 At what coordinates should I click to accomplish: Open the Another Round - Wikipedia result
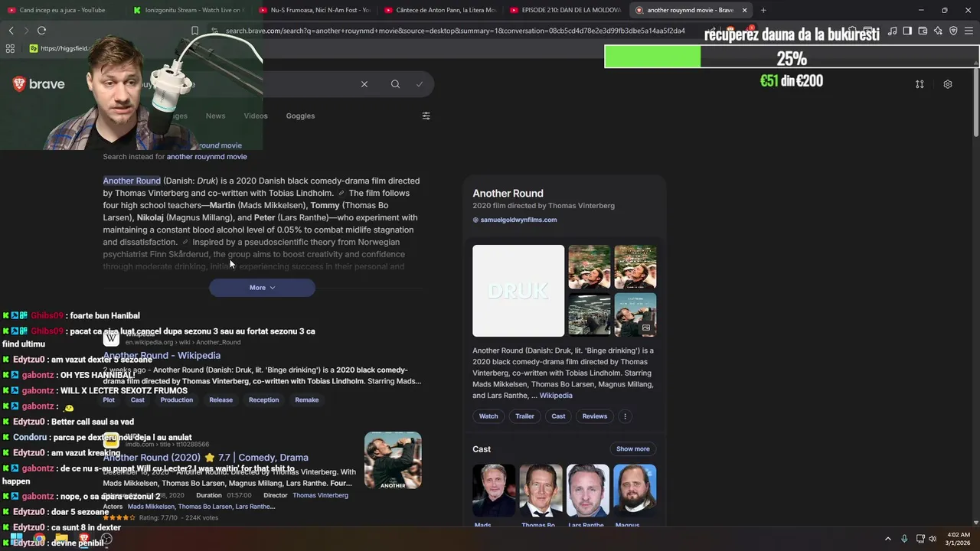pyautogui.click(x=162, y=355)
